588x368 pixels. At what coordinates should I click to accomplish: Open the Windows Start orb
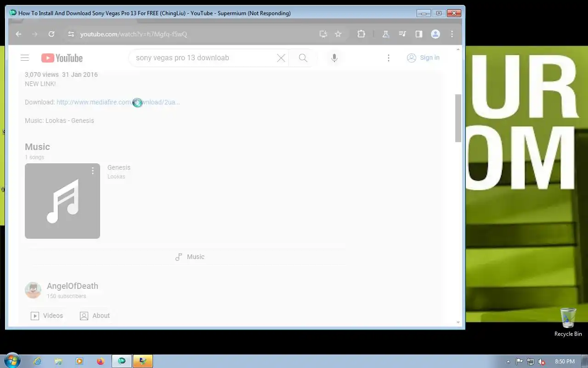click(12, 361)
